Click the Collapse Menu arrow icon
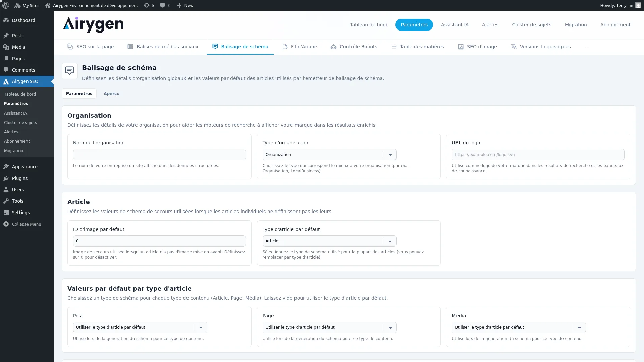Screen dimensions: 644x362 6,224
